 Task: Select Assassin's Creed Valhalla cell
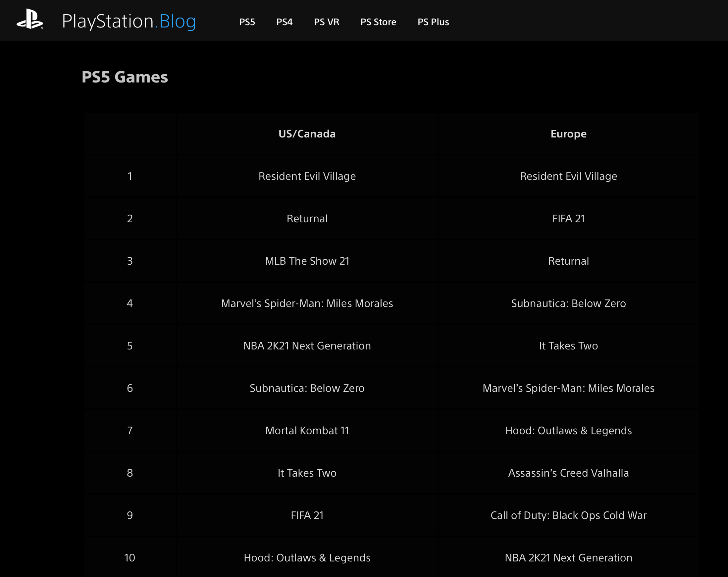pyautogui.click(x=568, y=473)
